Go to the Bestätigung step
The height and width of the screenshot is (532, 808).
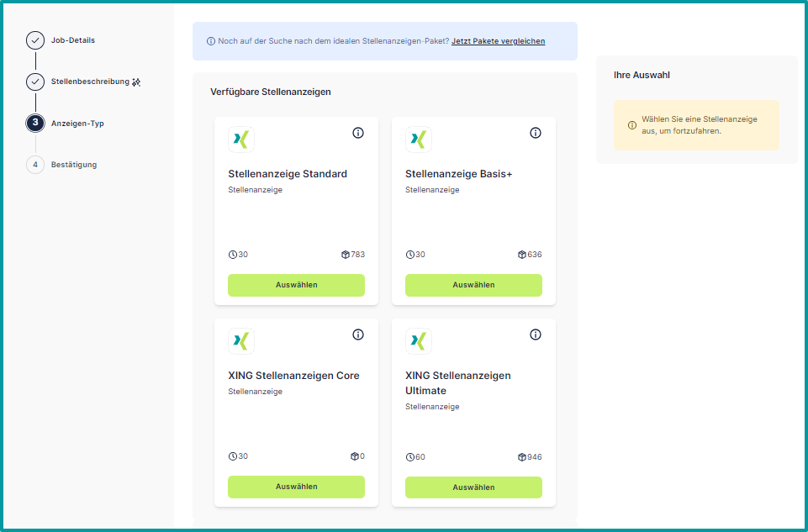point(35,165)
